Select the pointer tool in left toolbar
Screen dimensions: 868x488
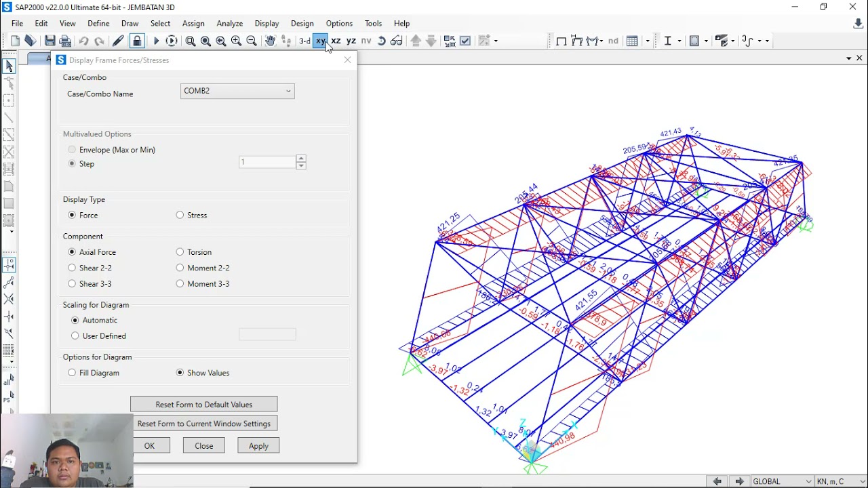point(9,66)
